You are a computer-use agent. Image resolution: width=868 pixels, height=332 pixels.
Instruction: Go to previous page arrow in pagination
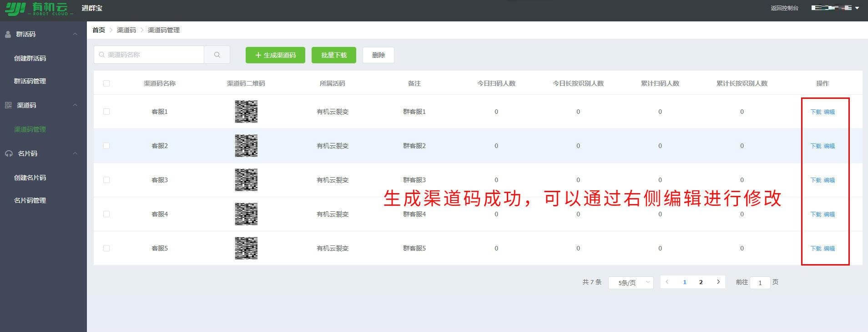pyautogui.click(x=667, y=282)
